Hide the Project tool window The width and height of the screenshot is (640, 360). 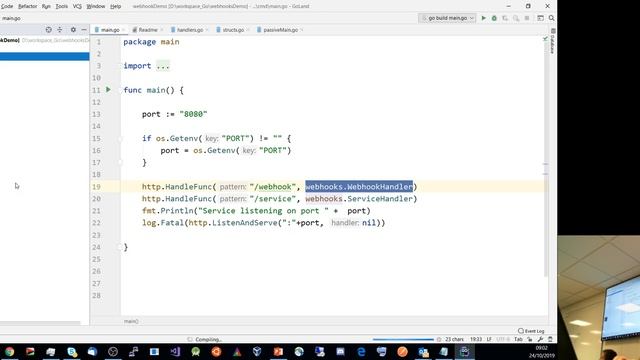[x=84, y=30]
